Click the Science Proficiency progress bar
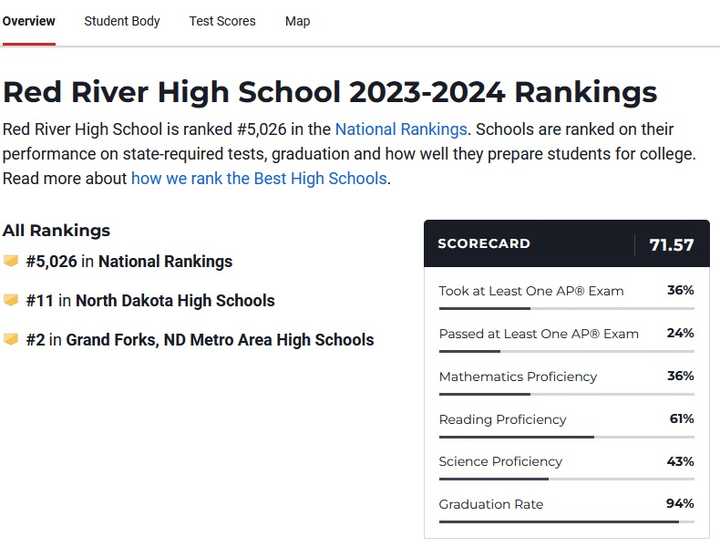Viewport: 720px width, 557px height. click(x=567, y=479)
